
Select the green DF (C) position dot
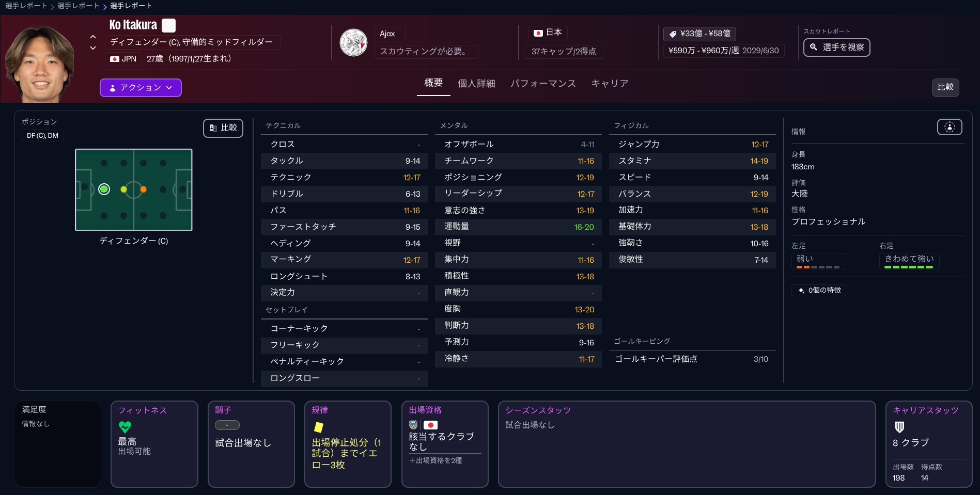(104, 189)
